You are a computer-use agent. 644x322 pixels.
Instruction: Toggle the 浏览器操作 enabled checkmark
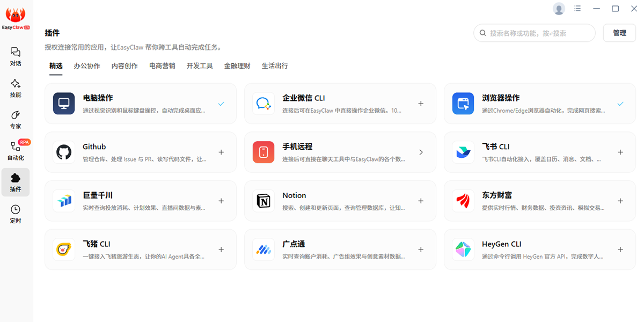pos(620,104)
